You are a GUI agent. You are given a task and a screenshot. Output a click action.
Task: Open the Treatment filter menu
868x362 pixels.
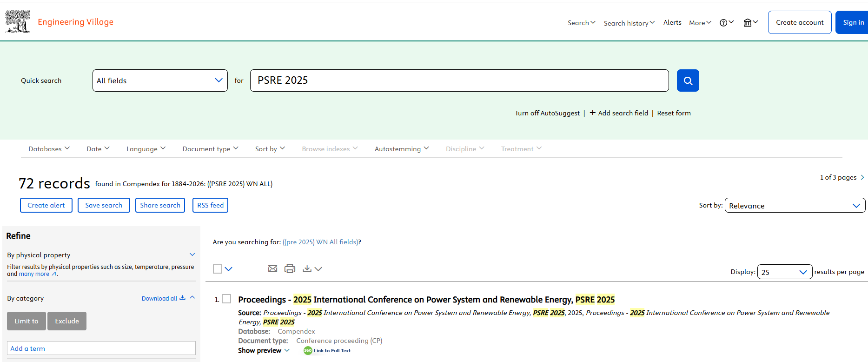click(521, 149)
